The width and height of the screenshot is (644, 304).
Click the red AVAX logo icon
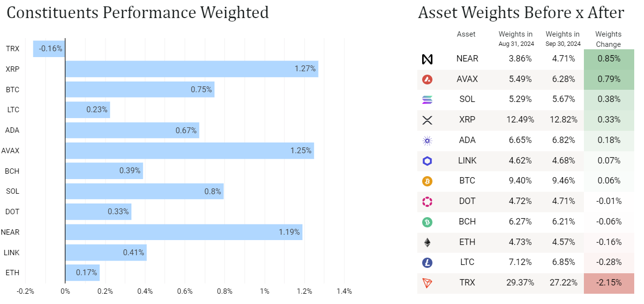click(x=427, y=80)
